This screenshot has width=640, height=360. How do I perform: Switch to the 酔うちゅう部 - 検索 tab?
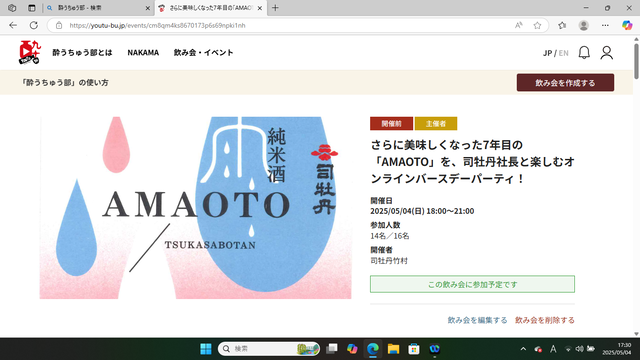[98, 8]
